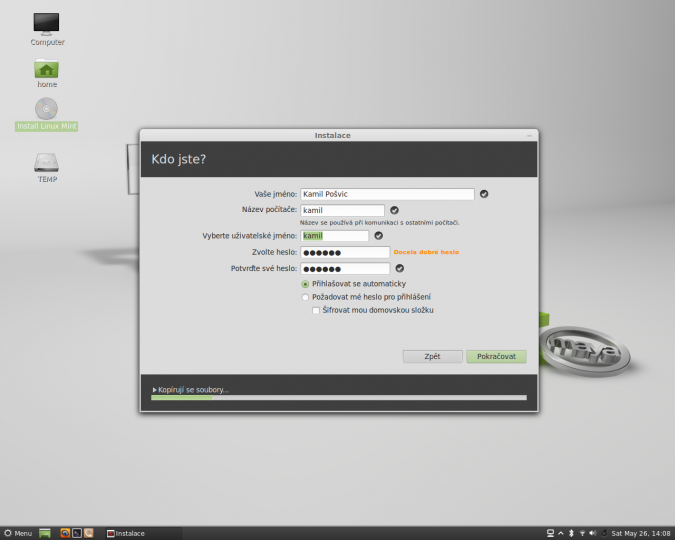Minimize the Instalace installer window

click(529, 136)
